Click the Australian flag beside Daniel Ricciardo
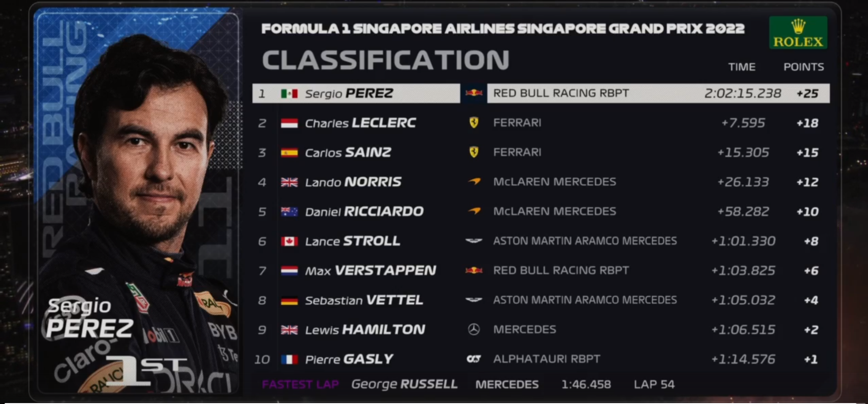868x404 pixels. [x=289, y=212]
